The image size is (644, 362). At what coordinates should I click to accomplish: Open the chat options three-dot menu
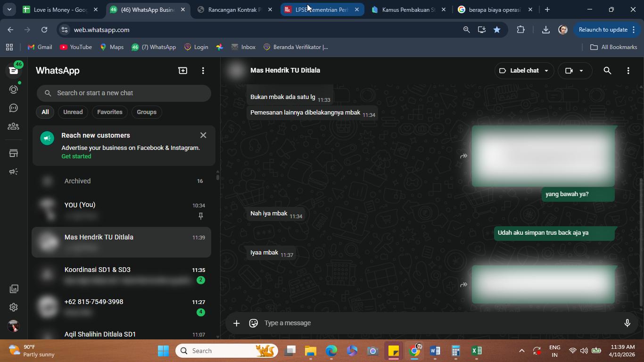tap(628, 70)
